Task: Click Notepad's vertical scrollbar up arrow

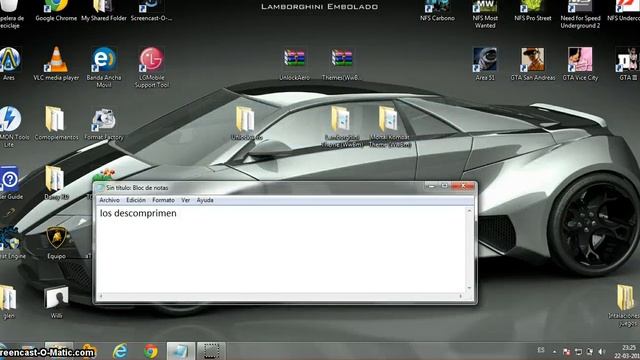Action: (469, 211)
